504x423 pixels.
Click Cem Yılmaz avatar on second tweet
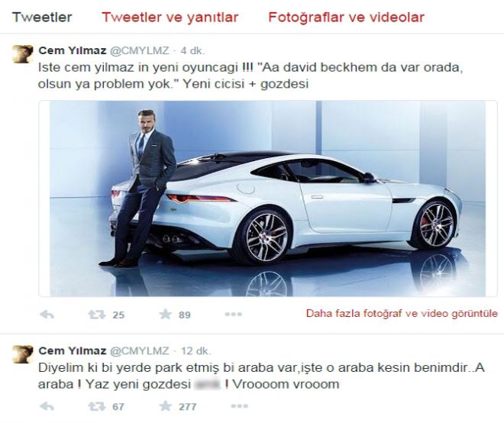coord(22,354)
